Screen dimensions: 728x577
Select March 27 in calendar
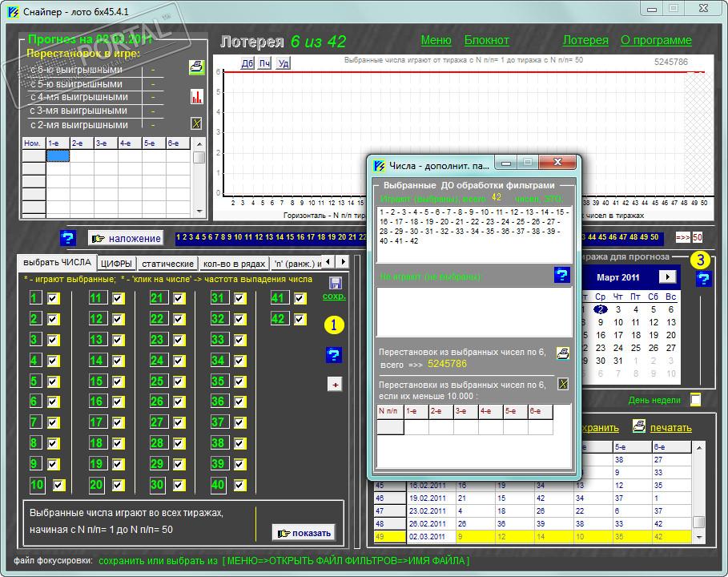[671, 348]
